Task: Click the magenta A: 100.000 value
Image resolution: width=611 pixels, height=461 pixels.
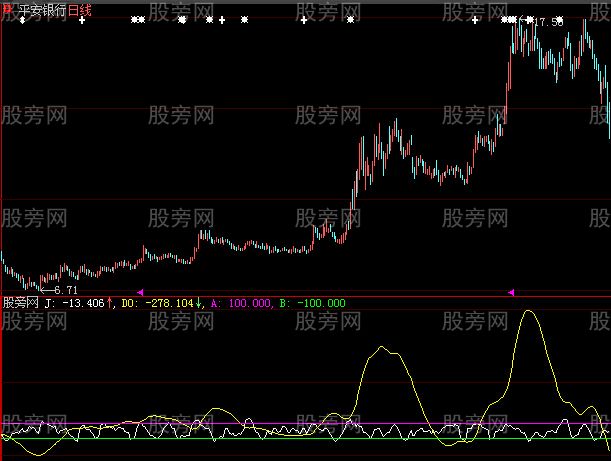Action: coord(240,303)
